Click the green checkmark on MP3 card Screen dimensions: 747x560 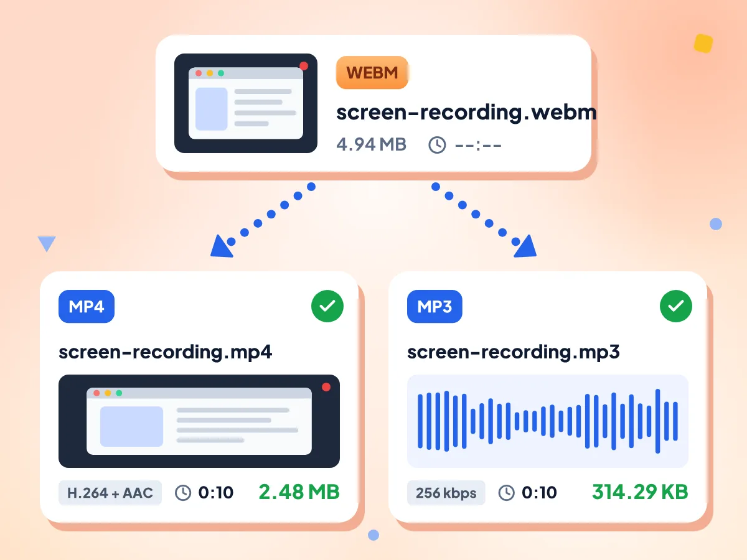676,306
